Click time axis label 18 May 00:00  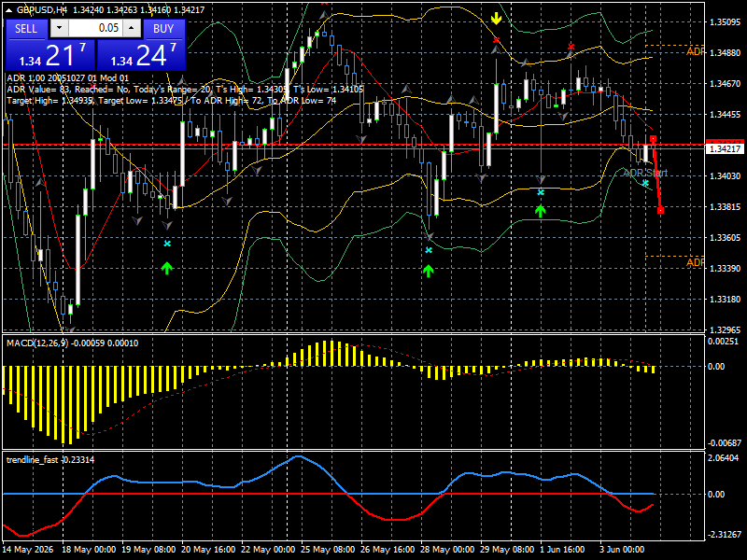point(89,549)
